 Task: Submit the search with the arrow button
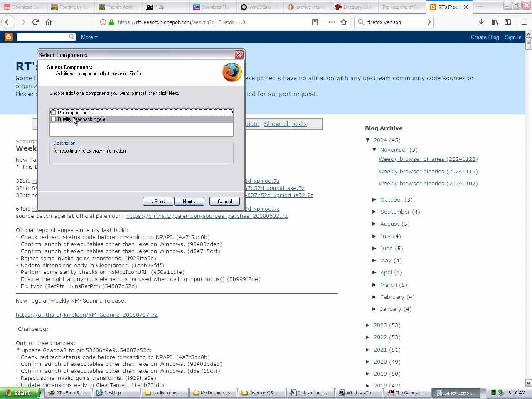428,22
